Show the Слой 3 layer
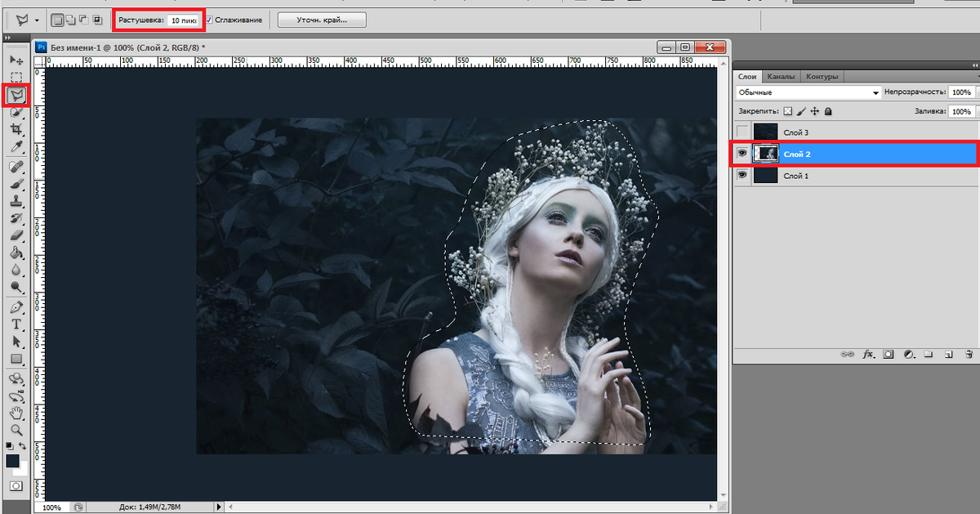This screenshot has height=514, width=980. point(742,132)
